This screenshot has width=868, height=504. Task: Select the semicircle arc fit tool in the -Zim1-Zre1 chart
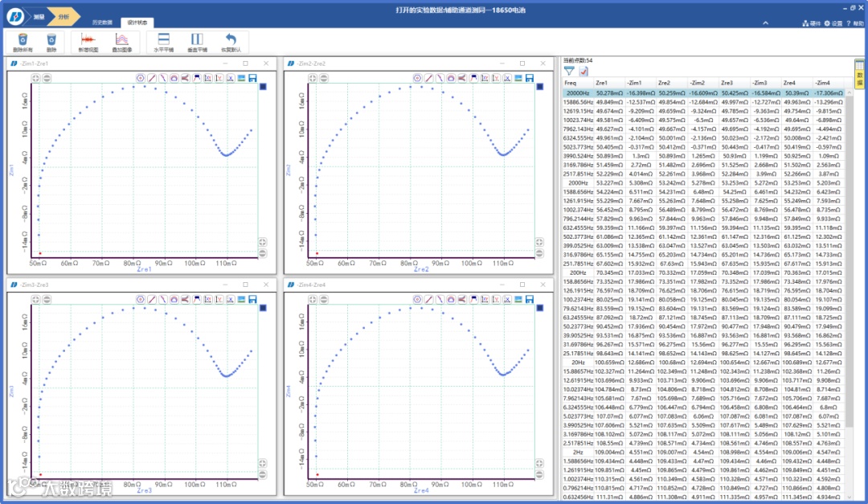pyautogui.click(x=174, y=78)
